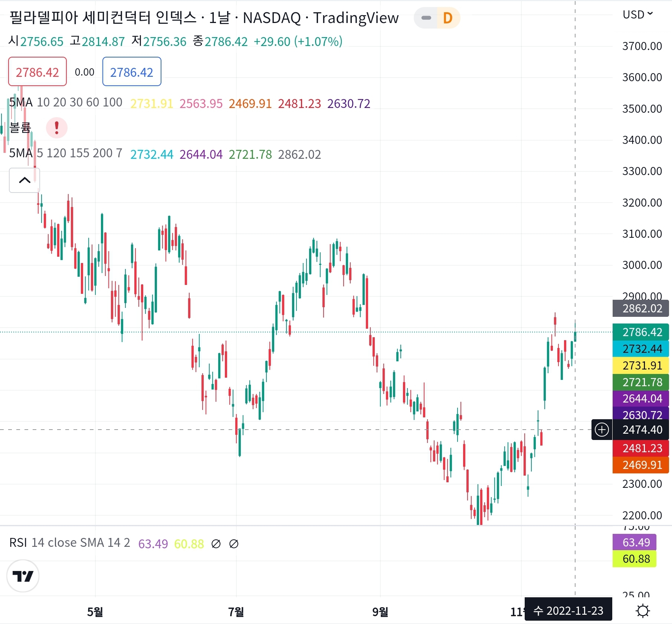
Task: Click the chart title 필라델피아 세미컨덕터 인덱스
Action: tap(103, 17)
